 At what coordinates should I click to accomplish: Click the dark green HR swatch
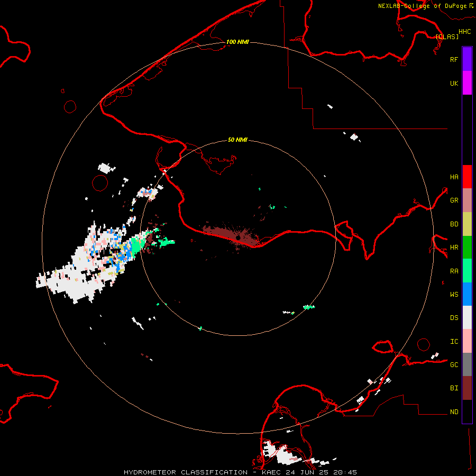467,248
